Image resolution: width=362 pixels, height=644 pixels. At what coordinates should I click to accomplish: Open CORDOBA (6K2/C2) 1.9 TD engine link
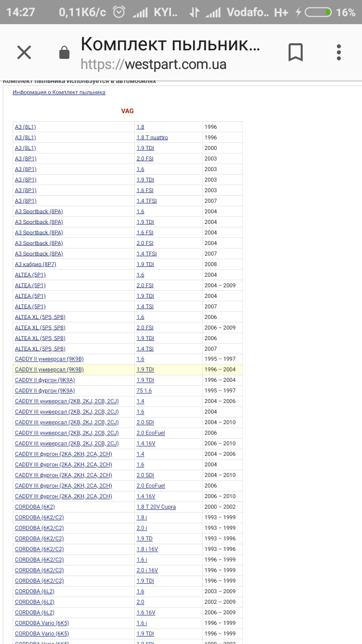(144, 538)
